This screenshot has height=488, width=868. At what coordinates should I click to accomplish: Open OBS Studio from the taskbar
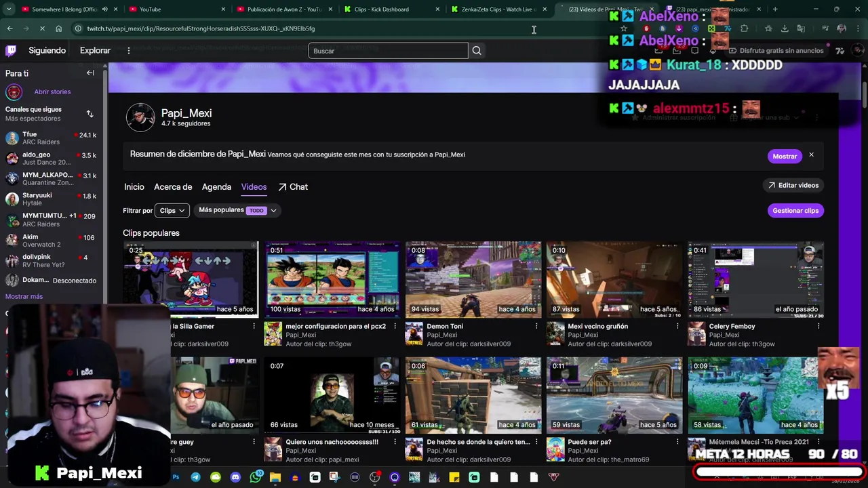point(374,477)
